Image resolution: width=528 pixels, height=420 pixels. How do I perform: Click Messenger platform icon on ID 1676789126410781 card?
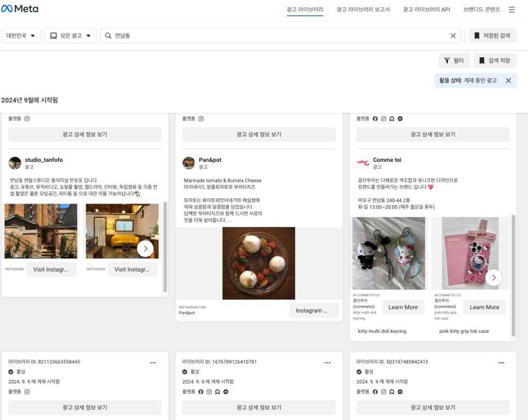226,391
